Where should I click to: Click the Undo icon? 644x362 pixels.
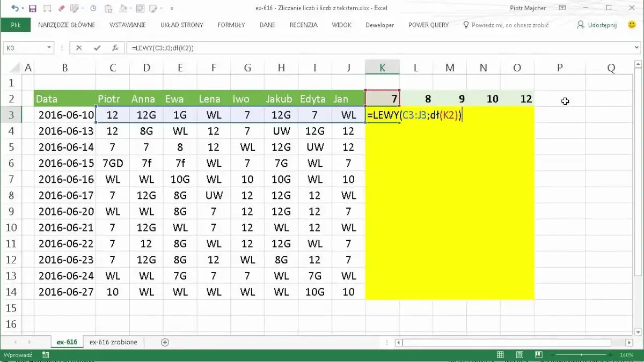point(15,8)
